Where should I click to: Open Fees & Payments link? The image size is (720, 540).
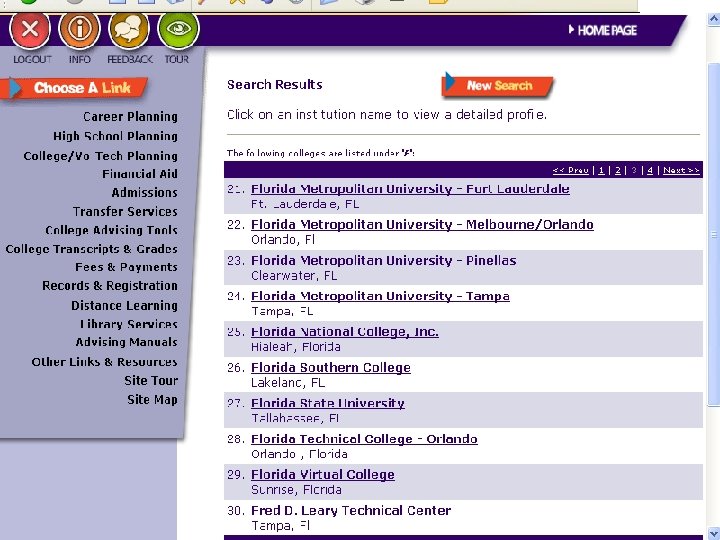coord(126,267)
